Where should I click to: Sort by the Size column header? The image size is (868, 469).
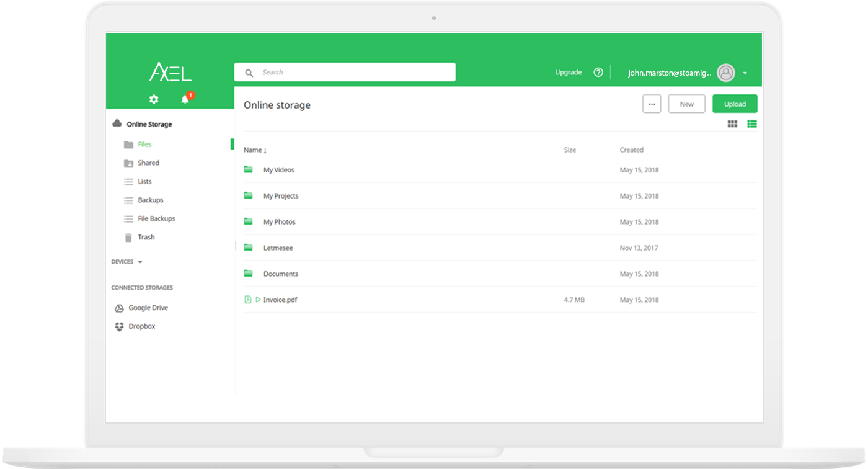click(x=570, y=150)
